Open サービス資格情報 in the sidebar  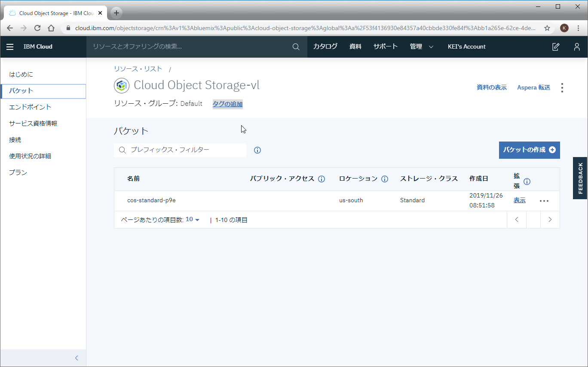(33, 123)
